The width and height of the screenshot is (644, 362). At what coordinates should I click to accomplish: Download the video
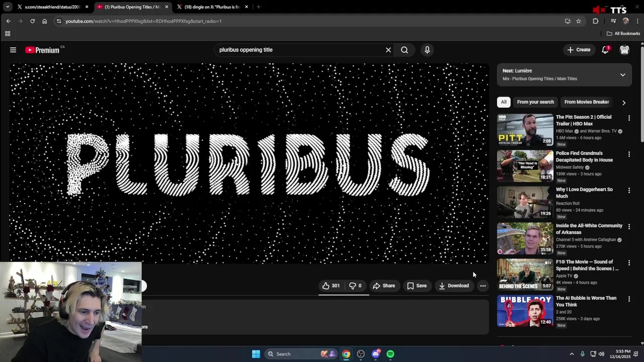pos(454,286)
